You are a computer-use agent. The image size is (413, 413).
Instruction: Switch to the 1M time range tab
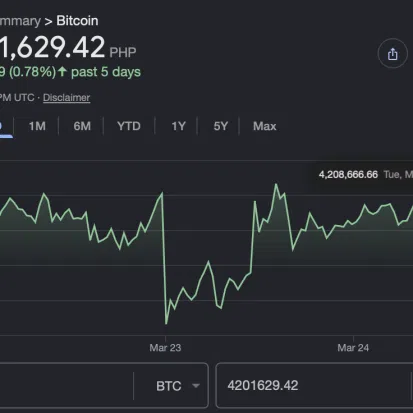37,126
